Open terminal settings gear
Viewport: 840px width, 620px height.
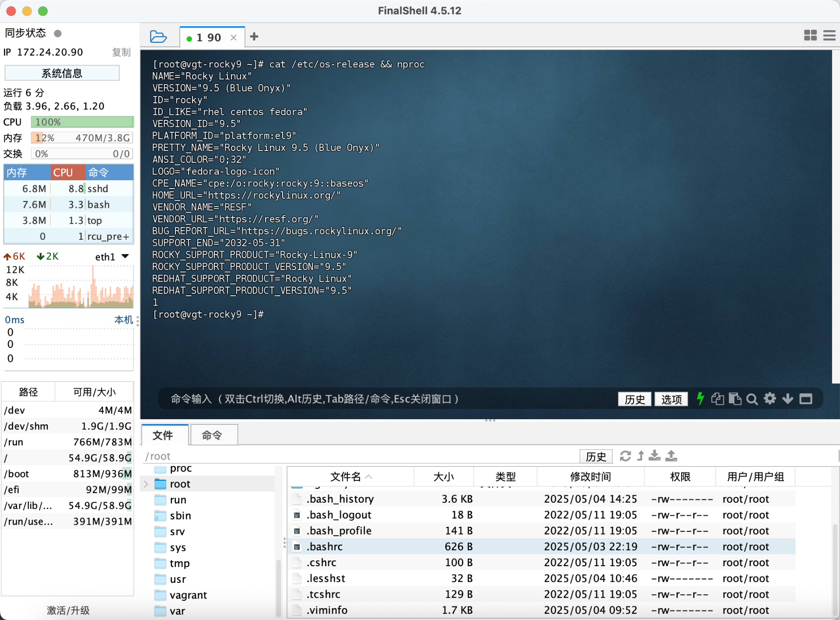[770, 399]
